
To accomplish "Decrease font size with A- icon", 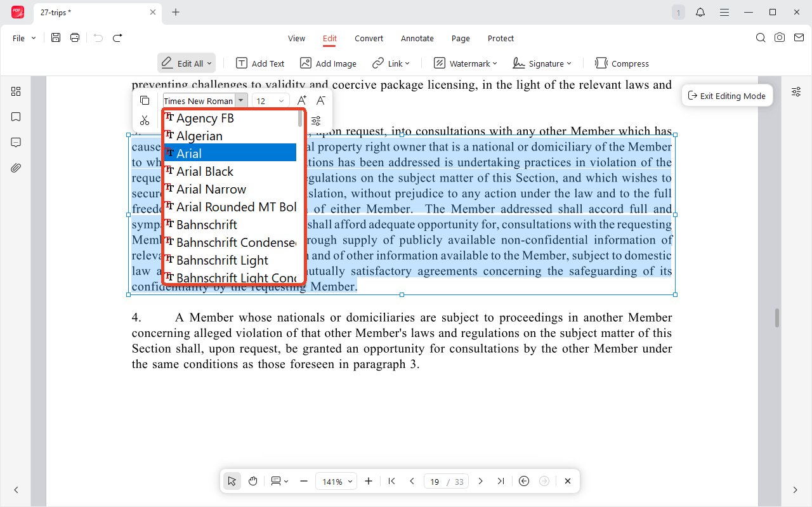I will (321, 100).
